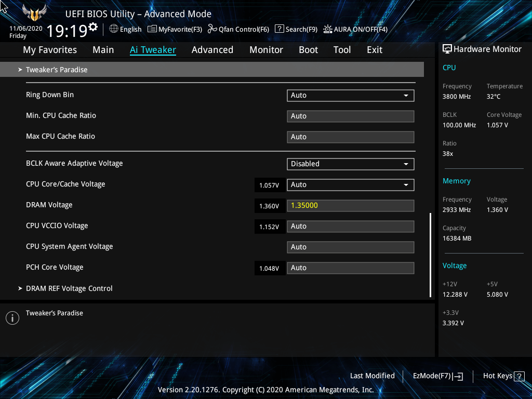Screen dimensions: 532x399
Task: Expand the Tweaker's Paradise submenu
Action: click(x=212, y=70)
